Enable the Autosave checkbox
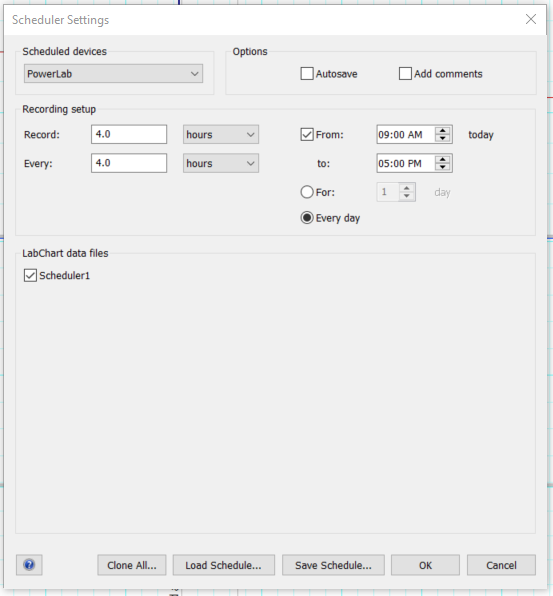Image resolution: width=553 pixels, height=596 pixels. [x=307, y=73]
